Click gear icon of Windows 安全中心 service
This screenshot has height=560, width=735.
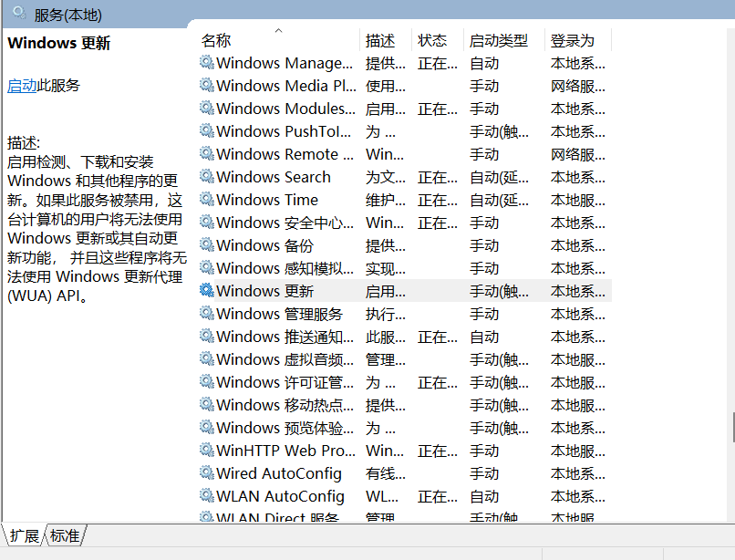207,222
